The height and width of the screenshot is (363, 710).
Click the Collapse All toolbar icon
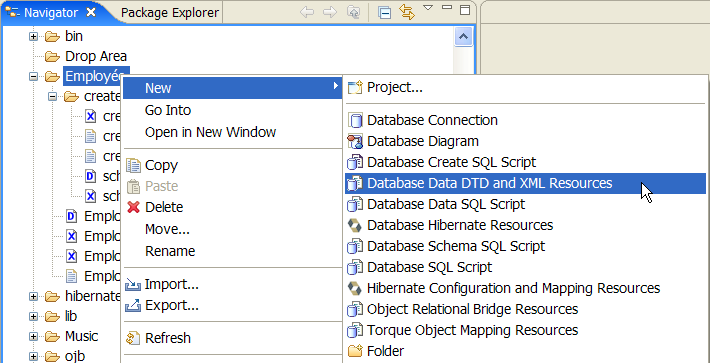[x=384, y=13]
